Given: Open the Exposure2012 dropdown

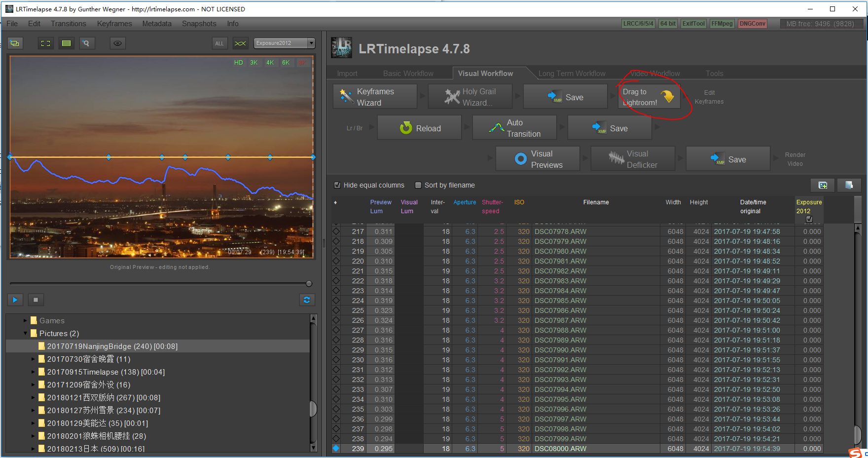Looking at the screenshot, I should [285, 43].
